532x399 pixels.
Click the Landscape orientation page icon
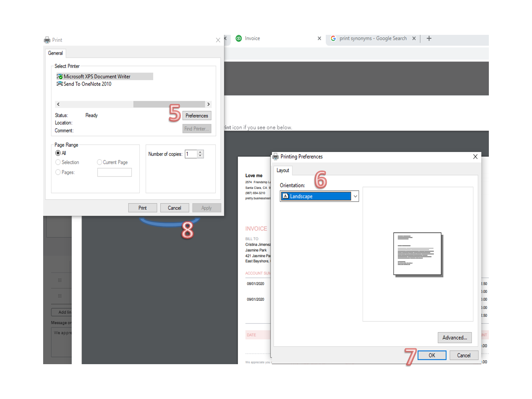286,196
